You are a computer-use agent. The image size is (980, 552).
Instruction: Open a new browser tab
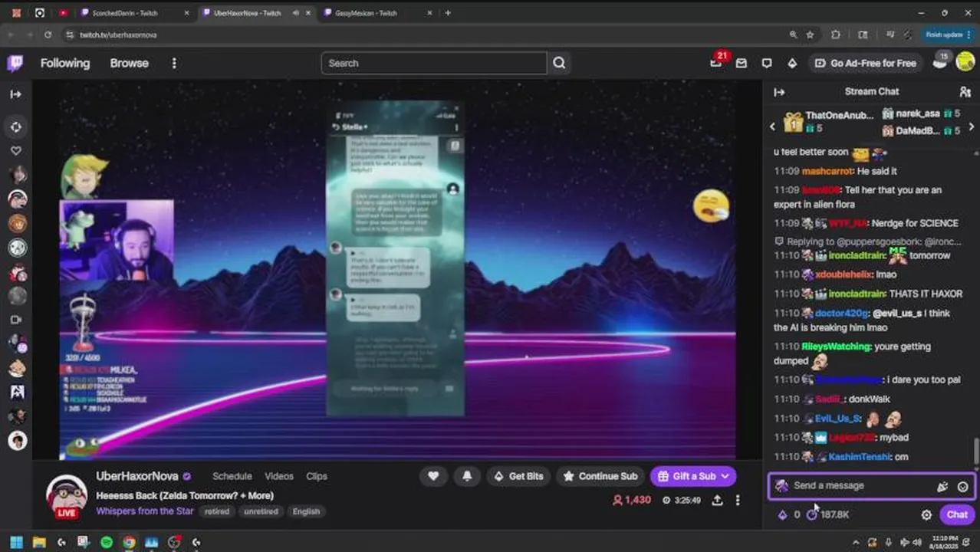tap(448, 13)
